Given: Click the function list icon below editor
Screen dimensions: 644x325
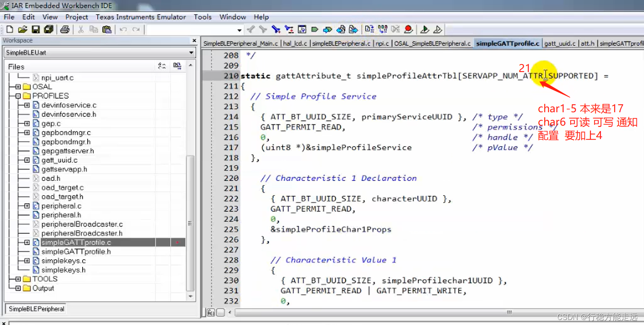Looking at the screenshot, I should 211,312.
